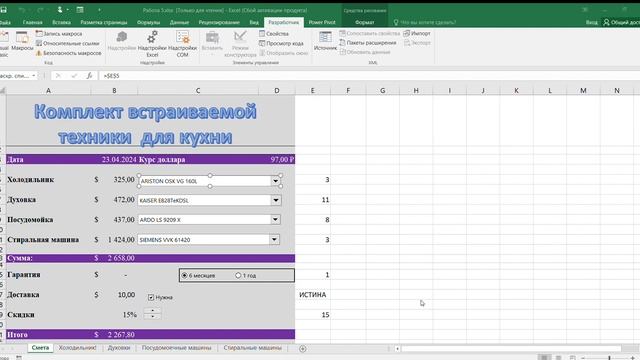The height and width of the screenshot is (360, 640).
Task: Open Свойства (Properties) in controls group
Action: 274,33
